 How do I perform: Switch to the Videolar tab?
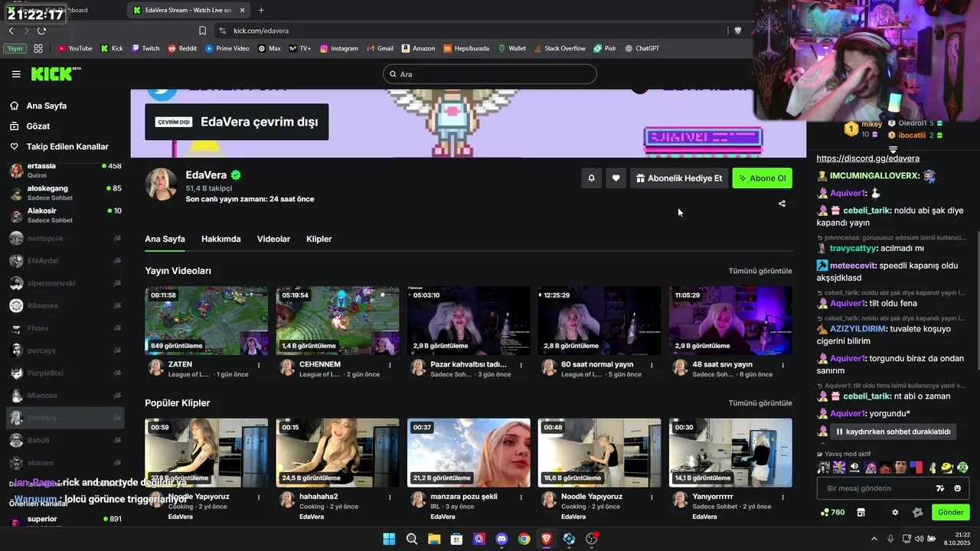(273, 239)
